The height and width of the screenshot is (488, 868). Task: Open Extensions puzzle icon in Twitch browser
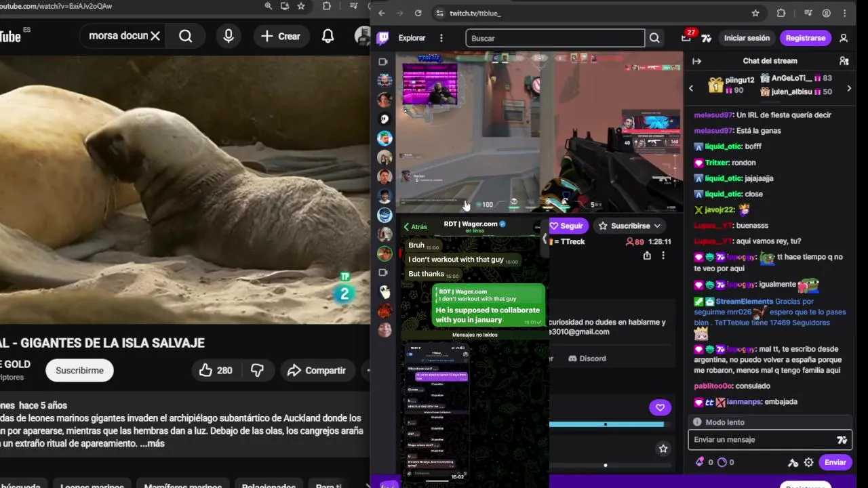781,13
